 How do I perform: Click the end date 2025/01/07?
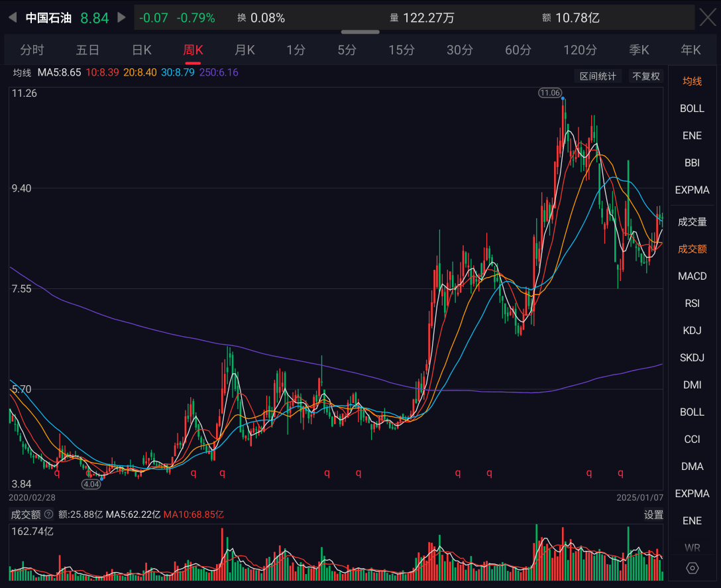(640, 497)
